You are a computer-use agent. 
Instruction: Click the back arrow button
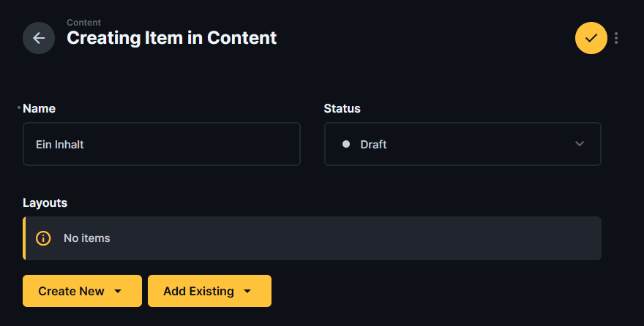pos(39,38)
